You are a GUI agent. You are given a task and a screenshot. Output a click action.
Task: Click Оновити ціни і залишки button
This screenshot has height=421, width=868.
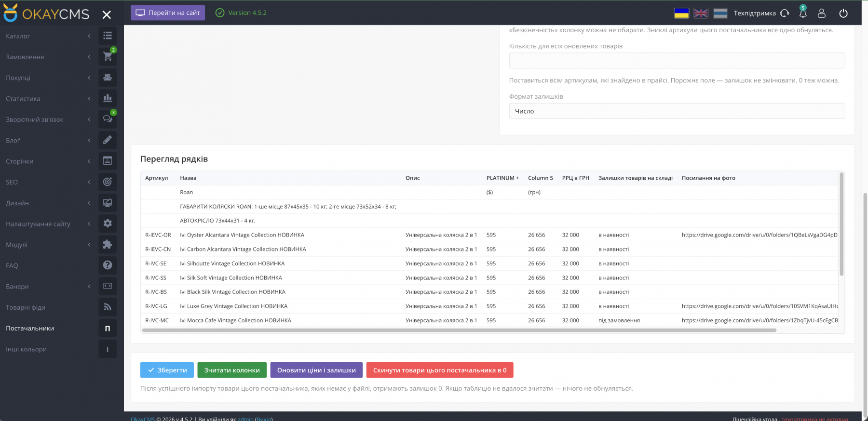[316, 370]
